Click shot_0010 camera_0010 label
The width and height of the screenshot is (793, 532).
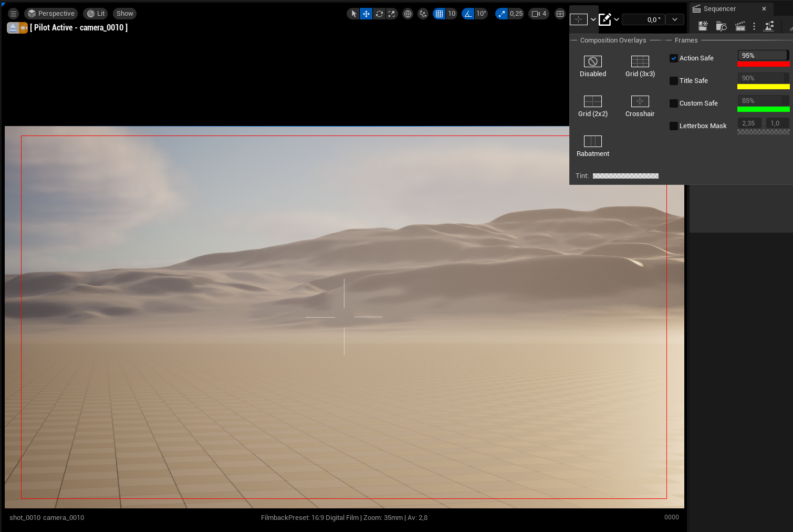47,518
